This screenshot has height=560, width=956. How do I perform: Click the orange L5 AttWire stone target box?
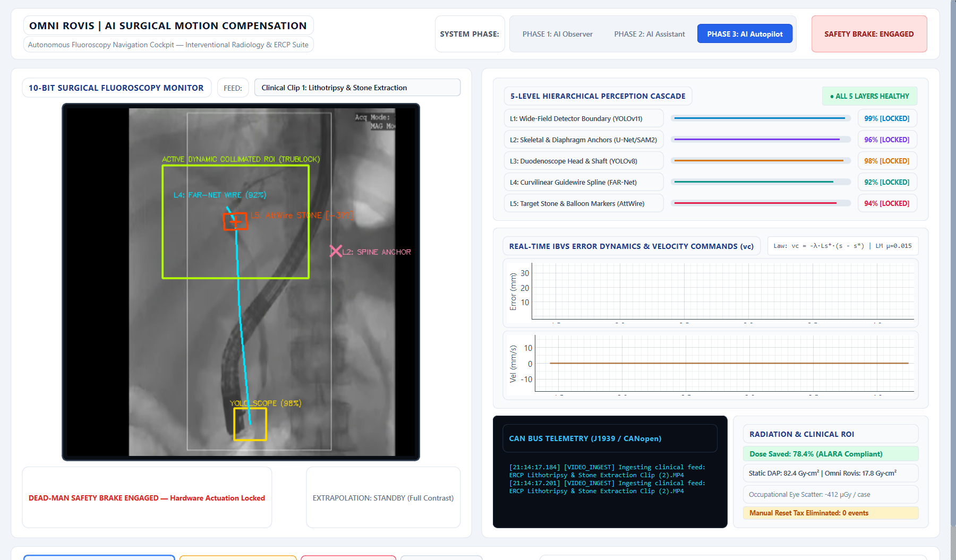(235, 221)
